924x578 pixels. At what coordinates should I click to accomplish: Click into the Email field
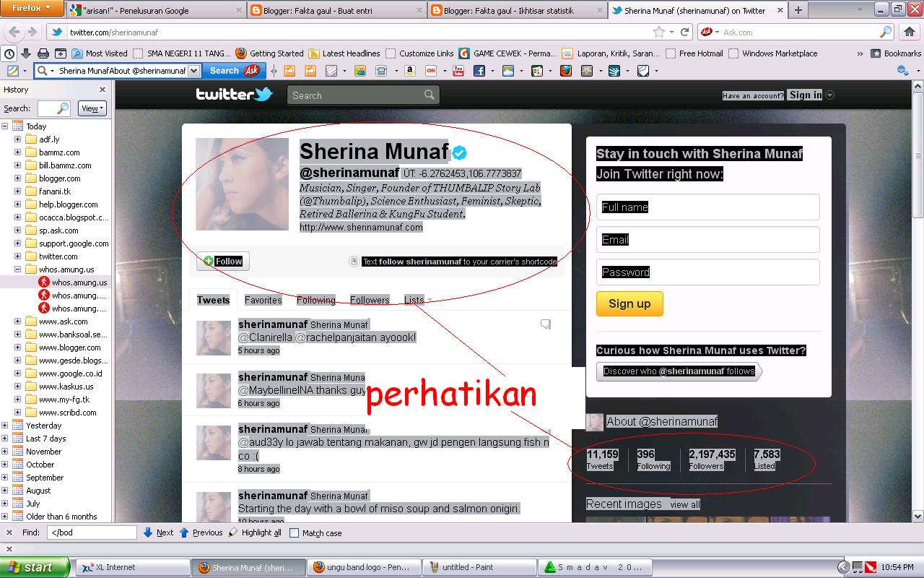[708, 240]
